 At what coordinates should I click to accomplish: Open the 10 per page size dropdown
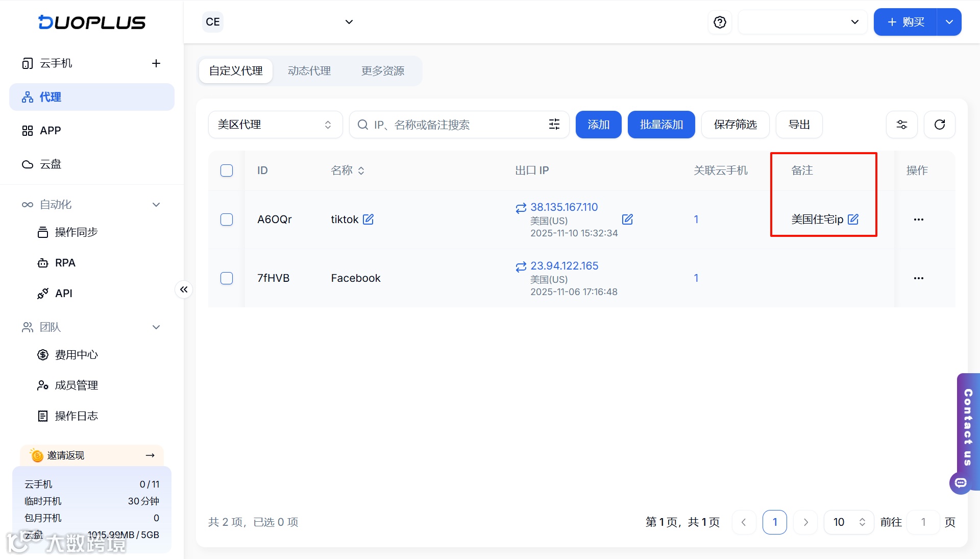849,522
